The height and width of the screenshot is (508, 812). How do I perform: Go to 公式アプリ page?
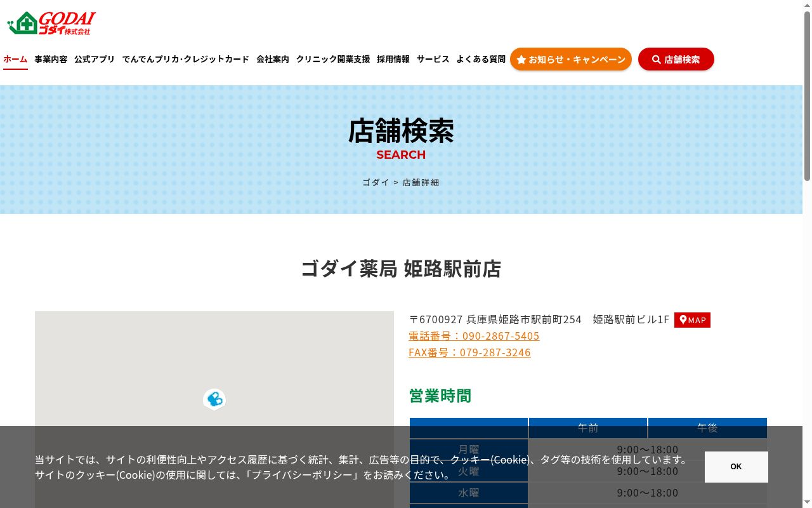click(95, 59)
